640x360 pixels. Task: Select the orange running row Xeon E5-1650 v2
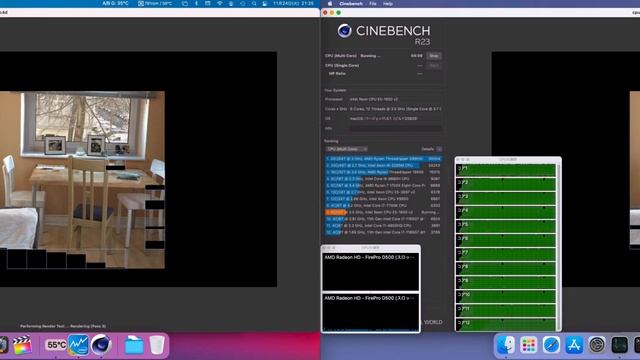(383, 212)
